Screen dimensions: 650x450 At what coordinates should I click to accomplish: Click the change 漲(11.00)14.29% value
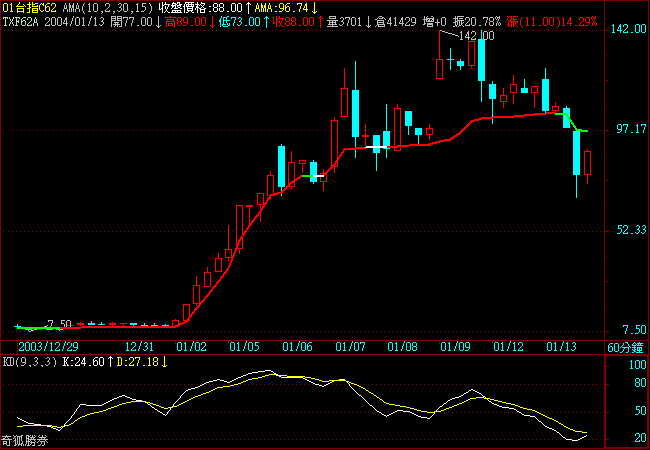pyautogui.click(x=552, y=22)
